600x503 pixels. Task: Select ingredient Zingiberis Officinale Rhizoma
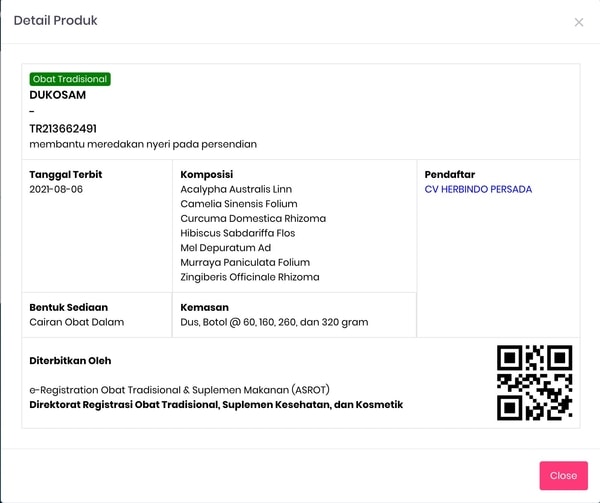[x=250, y=277]
